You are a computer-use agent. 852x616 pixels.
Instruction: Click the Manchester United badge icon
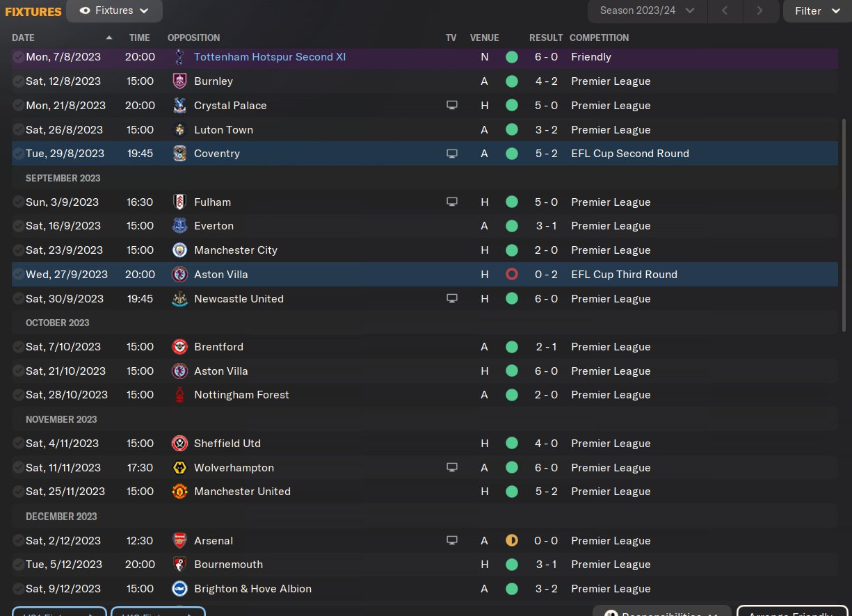(179, 492)
